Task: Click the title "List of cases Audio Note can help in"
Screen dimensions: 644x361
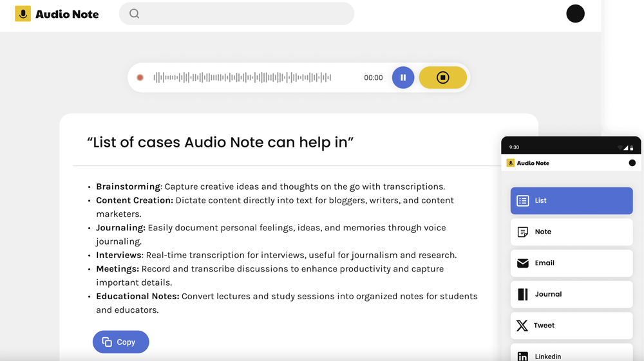Action: pyautogui.click(x=220, y=142)
